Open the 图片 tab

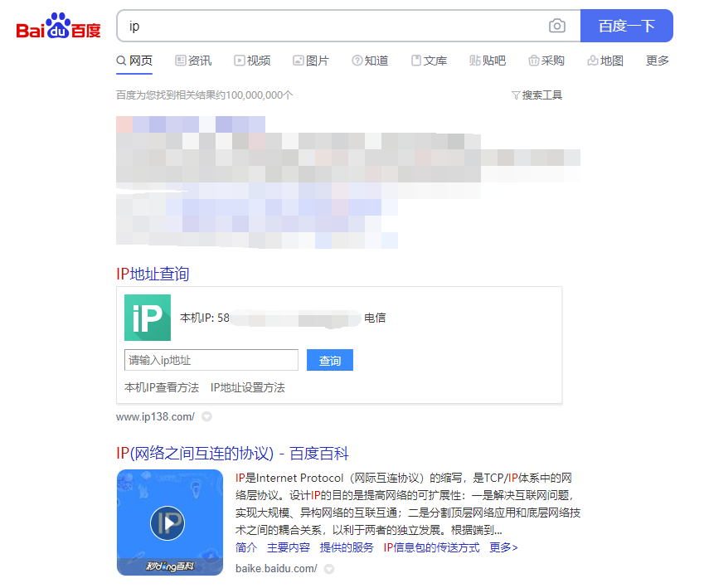[x=311, y=61]
